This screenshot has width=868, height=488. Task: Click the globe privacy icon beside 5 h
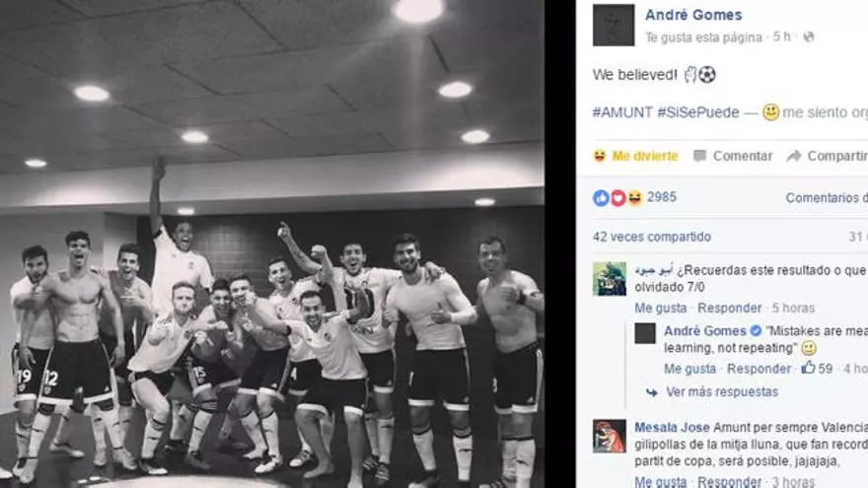(x=809, y=37)
